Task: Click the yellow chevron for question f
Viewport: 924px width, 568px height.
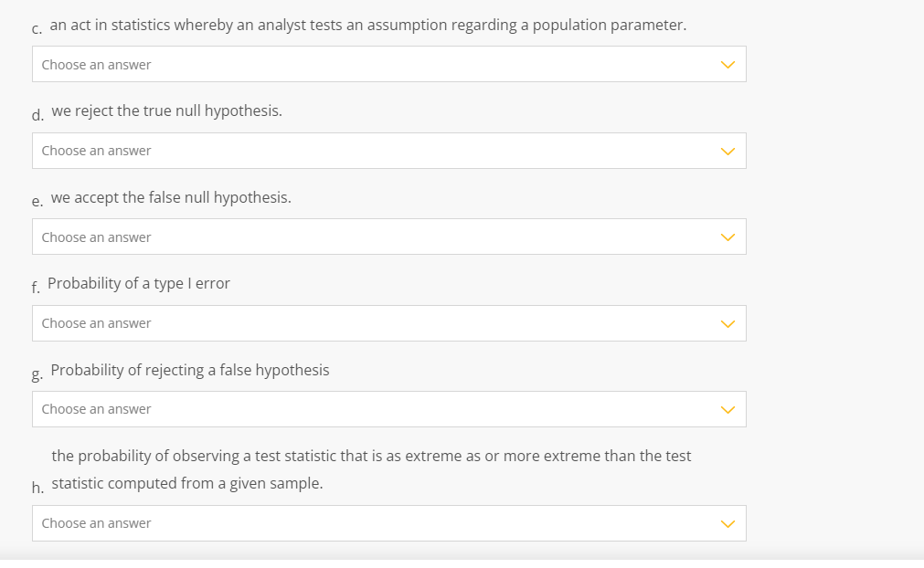Action: coord(728,323)
